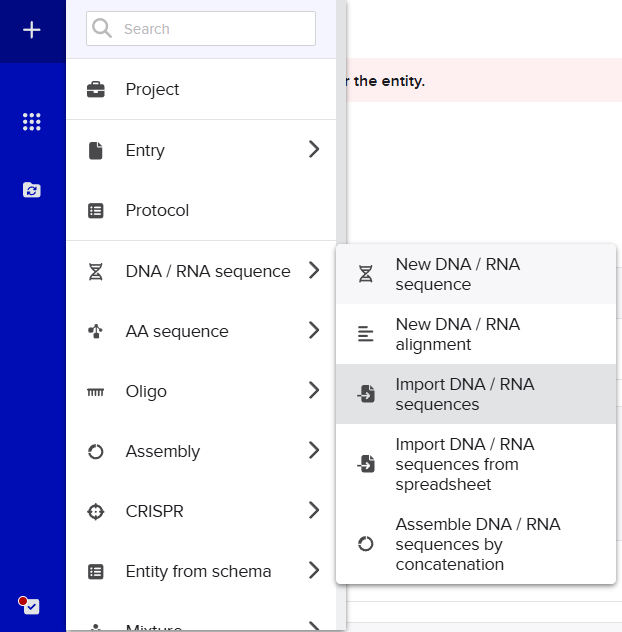This screenshot has width=622, height=632.
Task: Open the tasks checkmark icon with notification
Action: coord(31,606)
